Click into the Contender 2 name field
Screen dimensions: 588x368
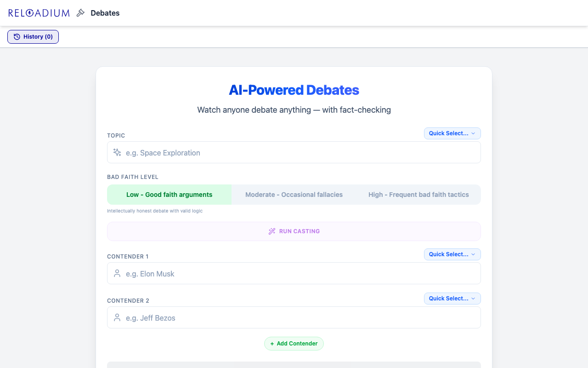(x=299, y=318)
